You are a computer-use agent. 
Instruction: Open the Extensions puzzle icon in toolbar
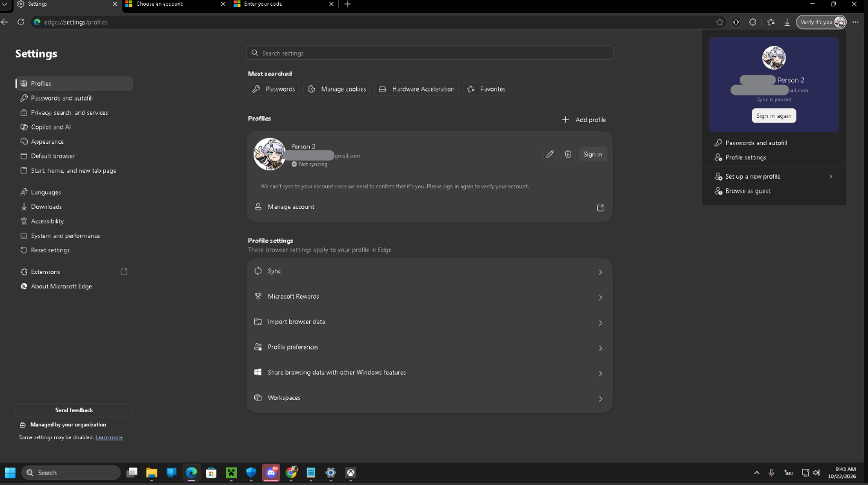(x=752, y=22)
